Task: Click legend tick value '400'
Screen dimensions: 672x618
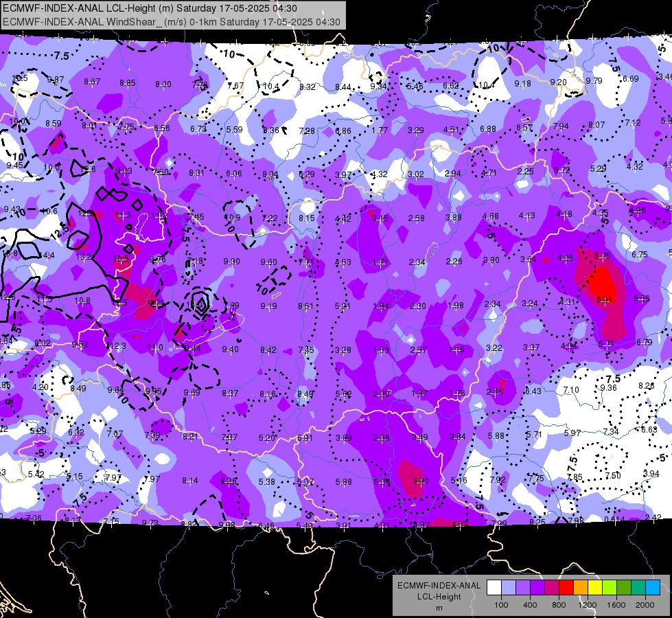Action: [530, 605]
